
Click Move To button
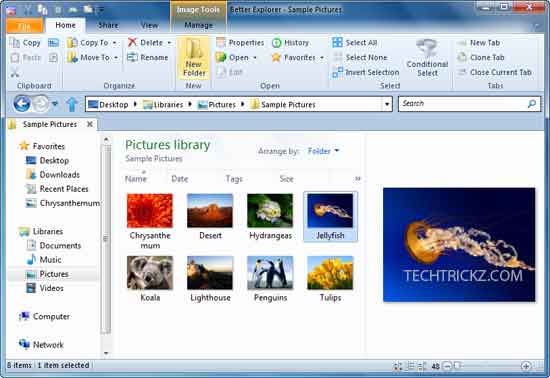click(89, 58)
